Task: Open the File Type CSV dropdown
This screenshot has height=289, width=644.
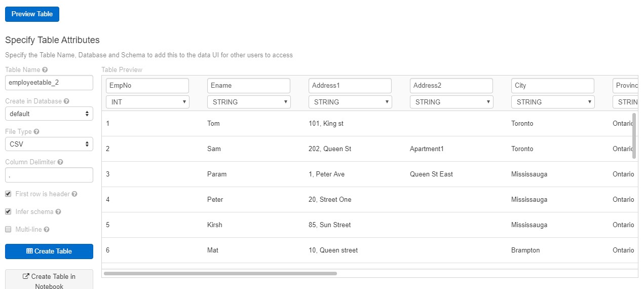Action: coord(49,144)
